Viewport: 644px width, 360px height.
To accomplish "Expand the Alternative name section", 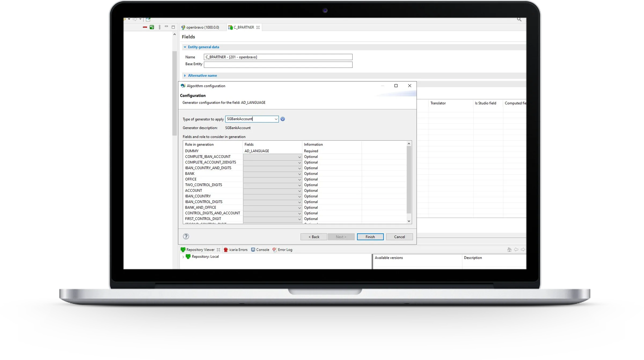I will click(x=185, y=76).
